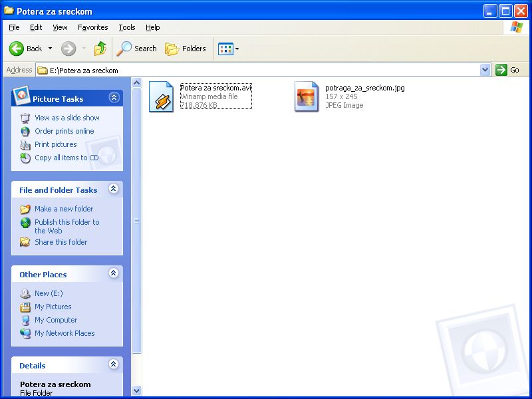Click the folder icon in the title bar
532x399 pixels.
tap(9, 11)
